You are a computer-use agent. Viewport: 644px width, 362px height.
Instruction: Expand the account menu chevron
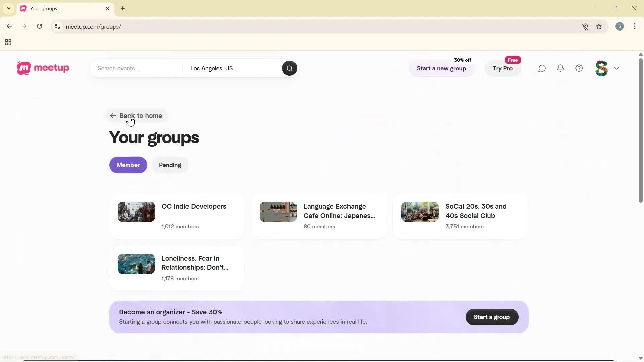tap(617, 68)
